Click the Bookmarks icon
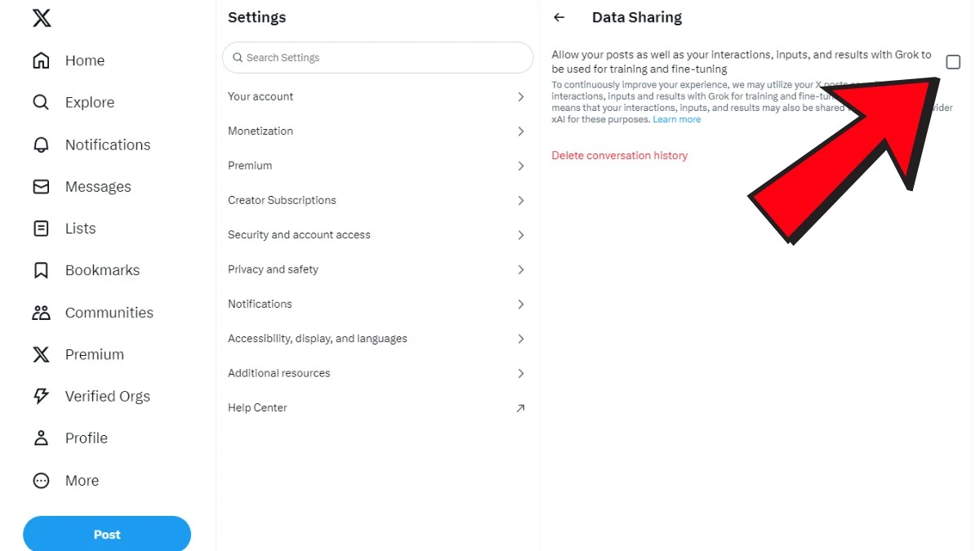This screenshot has width=980, height=551. pyautogui.click(x=41, y=270)
